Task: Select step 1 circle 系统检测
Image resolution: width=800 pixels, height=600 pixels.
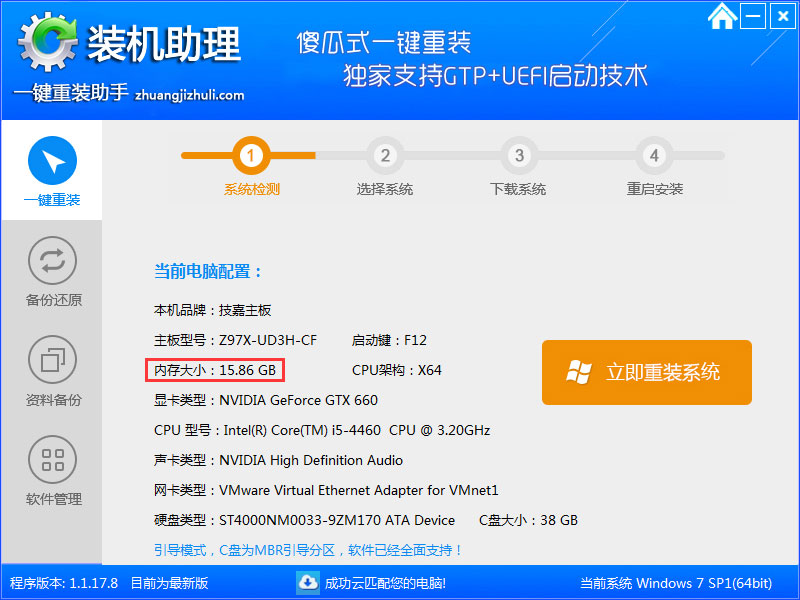Action: tap(251, 155)
